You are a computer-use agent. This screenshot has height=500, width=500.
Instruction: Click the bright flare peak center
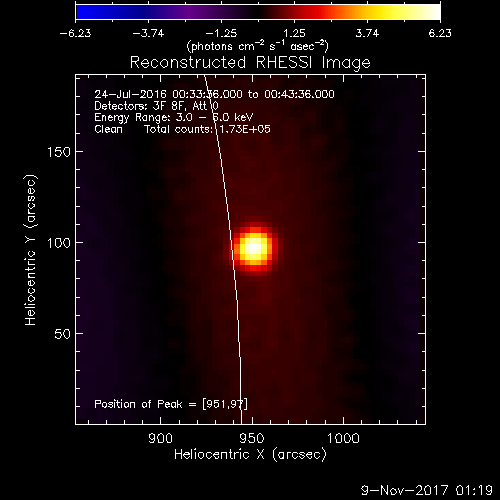254,248
